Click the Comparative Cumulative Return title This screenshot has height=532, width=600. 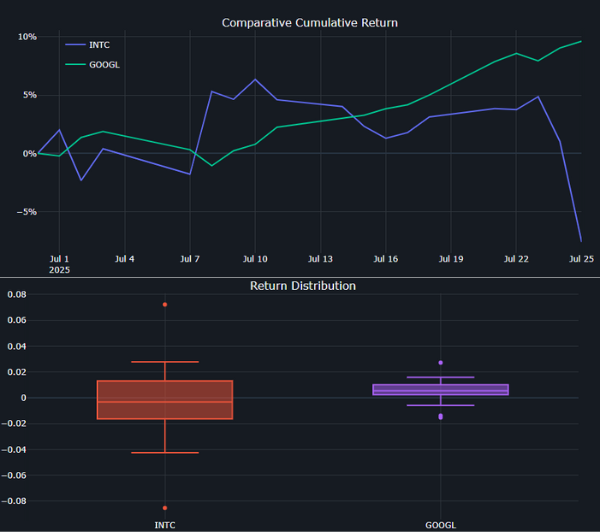[x=309, y=22]
